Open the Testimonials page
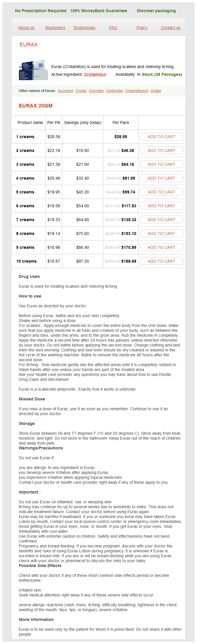 coord(84,28)
